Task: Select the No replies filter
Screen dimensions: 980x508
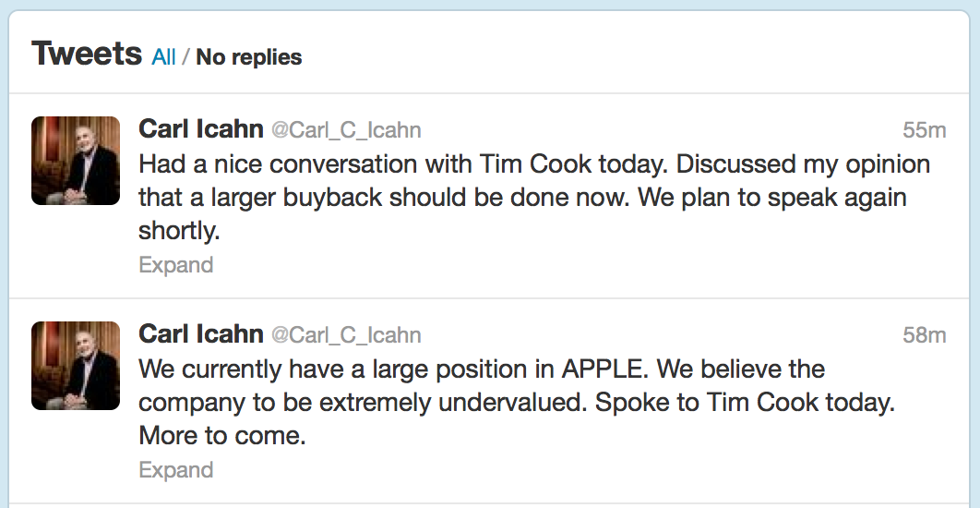Action: [249, 57]
